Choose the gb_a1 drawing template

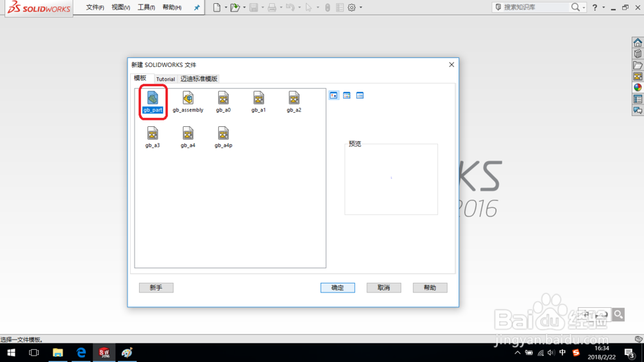tap(258, 102)
